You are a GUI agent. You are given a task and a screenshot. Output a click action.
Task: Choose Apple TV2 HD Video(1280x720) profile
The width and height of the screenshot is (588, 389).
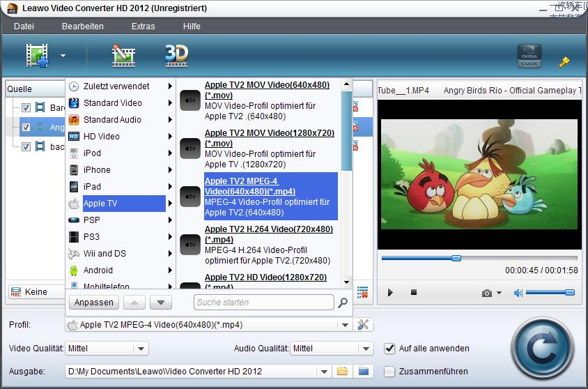(258, 280)
